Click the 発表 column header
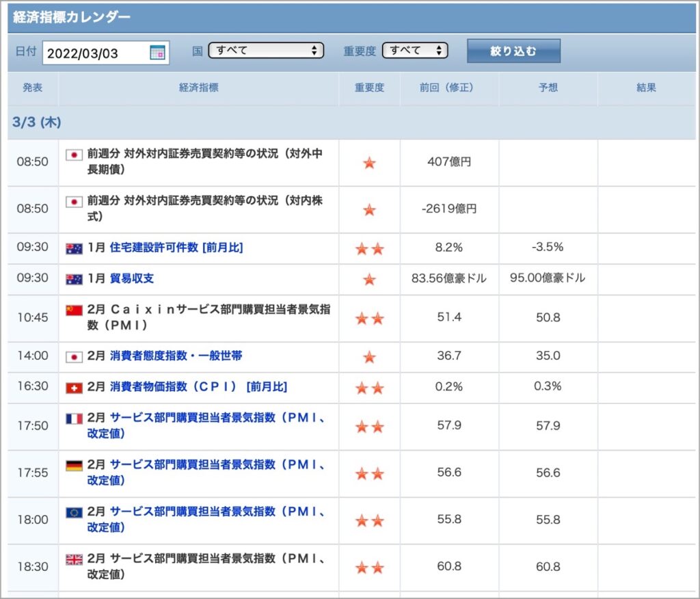 tap(33, 88)
